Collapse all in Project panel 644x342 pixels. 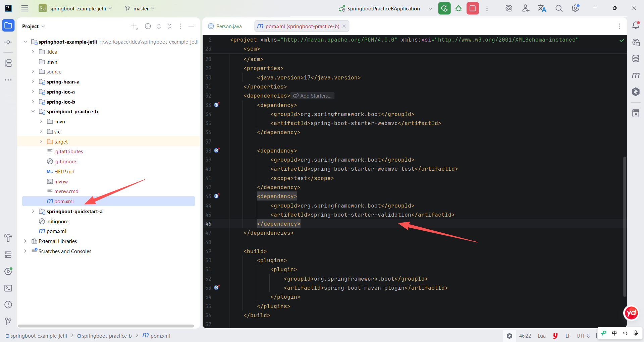(x=170, y=26)
